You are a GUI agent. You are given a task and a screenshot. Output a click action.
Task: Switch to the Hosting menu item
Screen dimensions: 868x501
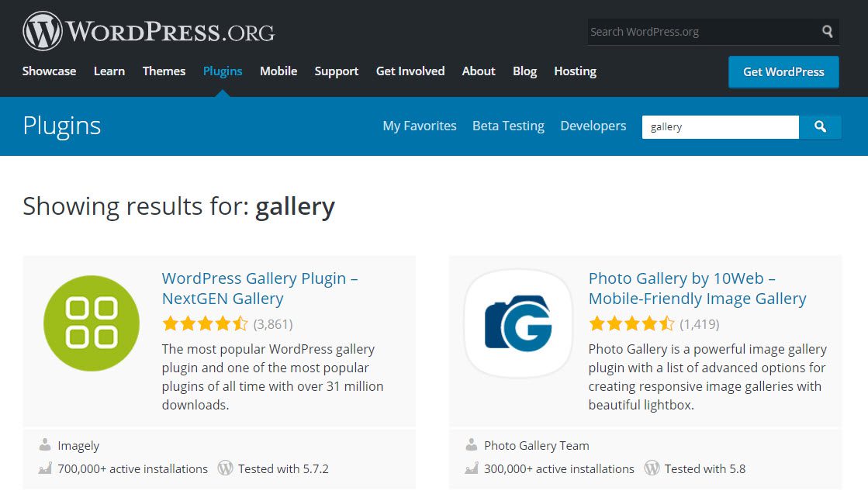pos(574,71)
